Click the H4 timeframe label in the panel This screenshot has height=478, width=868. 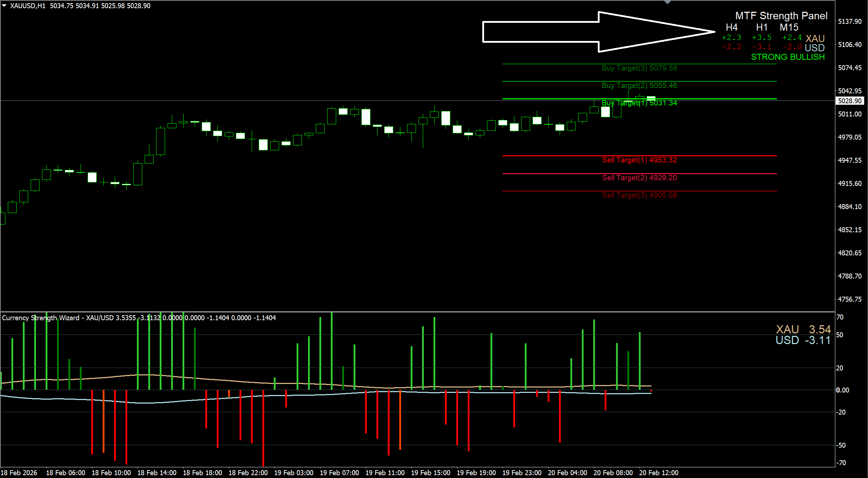[x=731, y=27]
